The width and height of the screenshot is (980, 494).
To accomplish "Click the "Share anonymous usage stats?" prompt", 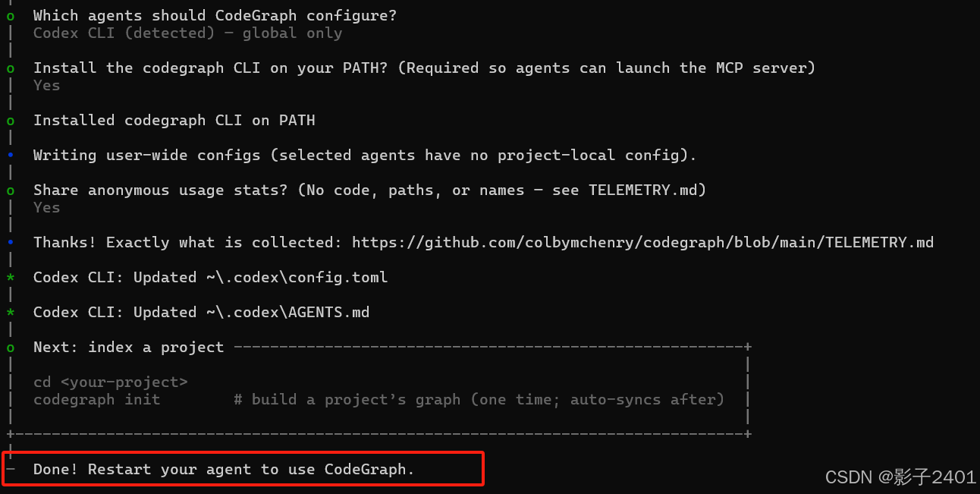I will pyautogui.click(x=369, y=190).
